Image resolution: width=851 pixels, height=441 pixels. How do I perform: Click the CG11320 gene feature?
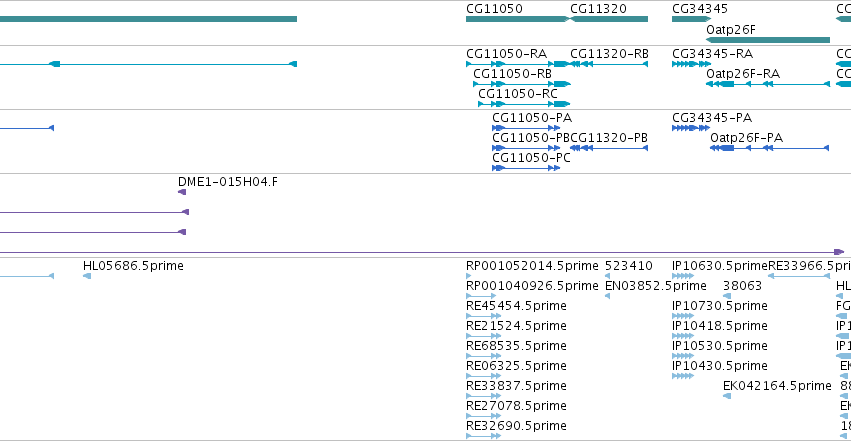click(x=609, y=19)
